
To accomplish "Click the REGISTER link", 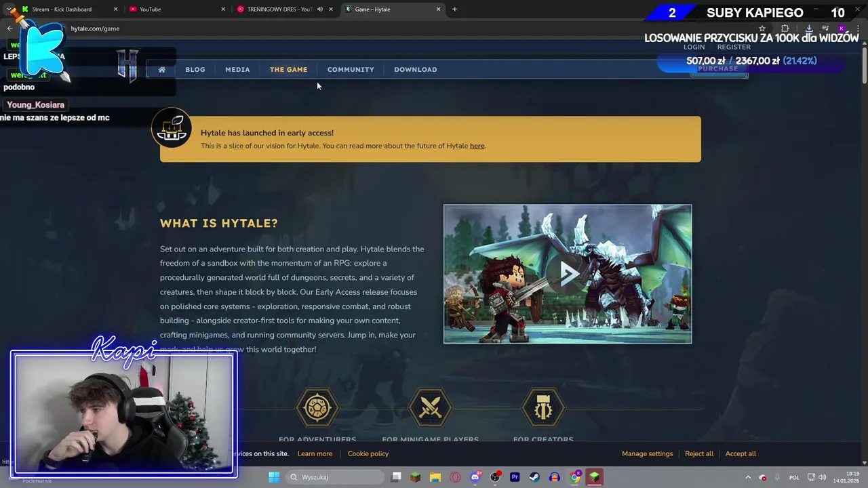I will pos(734,47).
